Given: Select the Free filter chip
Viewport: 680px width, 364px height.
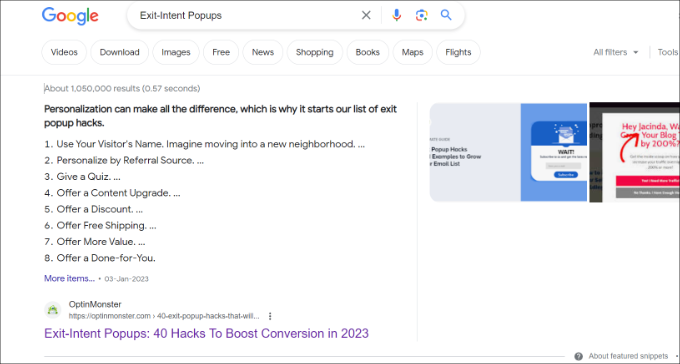Looking at the screenshot, I should point(221,52).
